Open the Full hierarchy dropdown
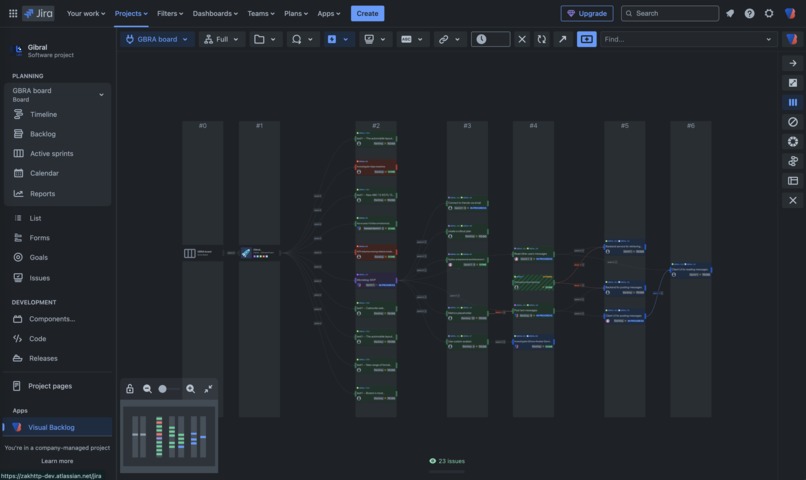The height and width of the screenshot is (480, 806). pos(222,39)
